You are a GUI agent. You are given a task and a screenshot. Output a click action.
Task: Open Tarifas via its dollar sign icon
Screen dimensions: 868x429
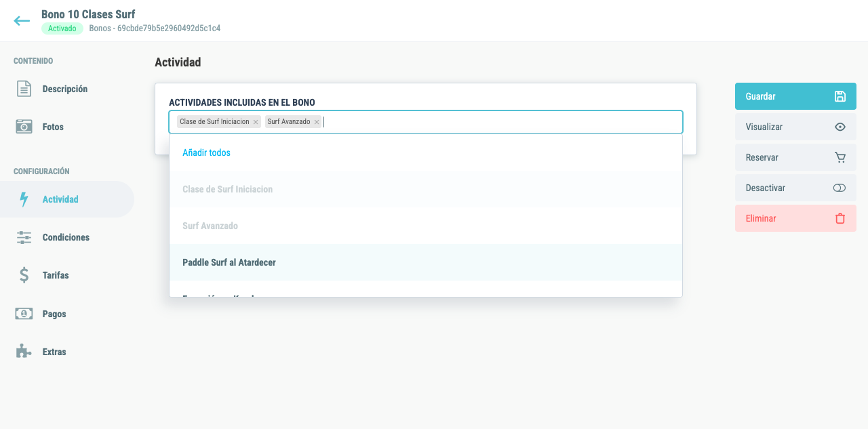[x=24, y=275]
